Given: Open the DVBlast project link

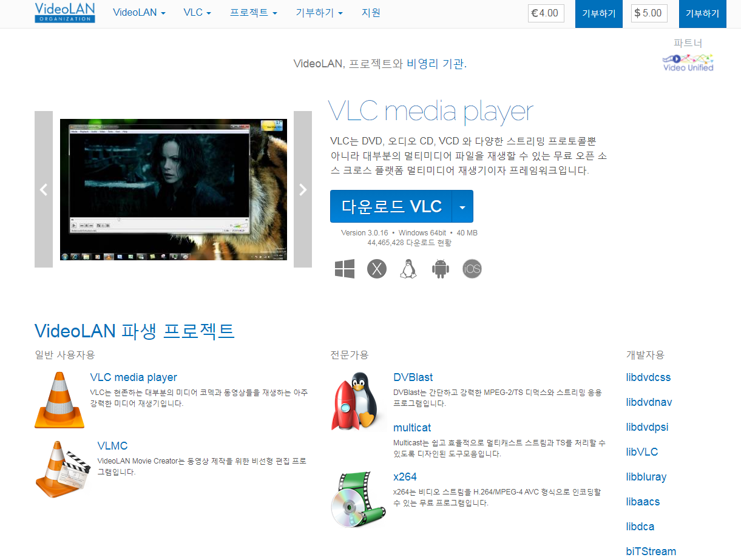Looking at the screenshot, I should (413, 377).
